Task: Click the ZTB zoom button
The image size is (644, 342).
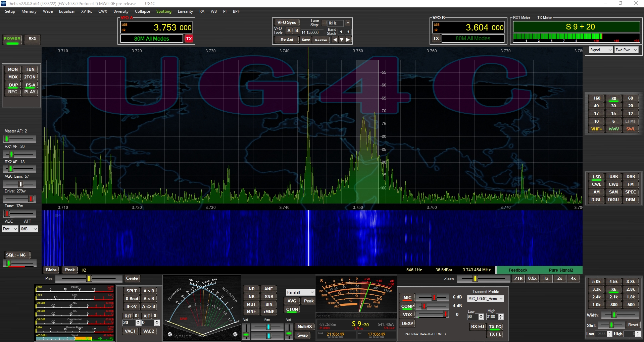Action: point(518,278)
